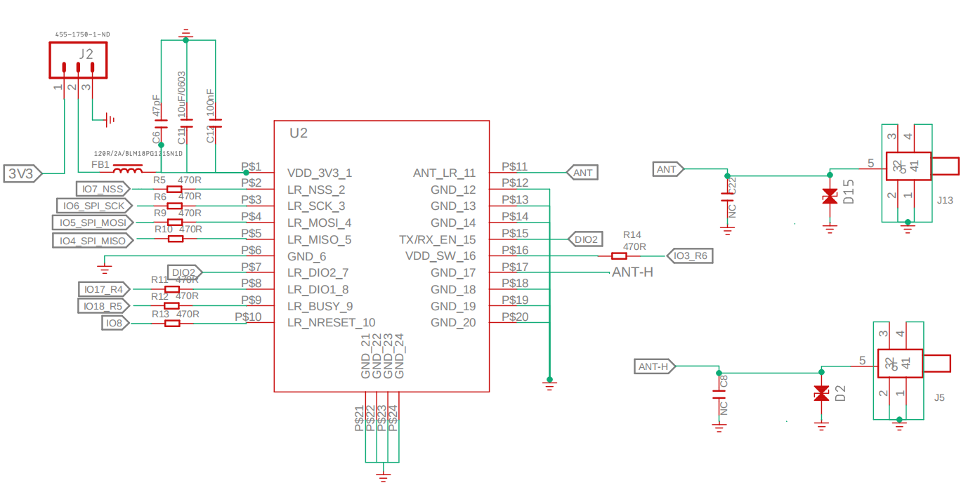Click resistor R13 symbol on the LR_NRESET line

(173, 322)
